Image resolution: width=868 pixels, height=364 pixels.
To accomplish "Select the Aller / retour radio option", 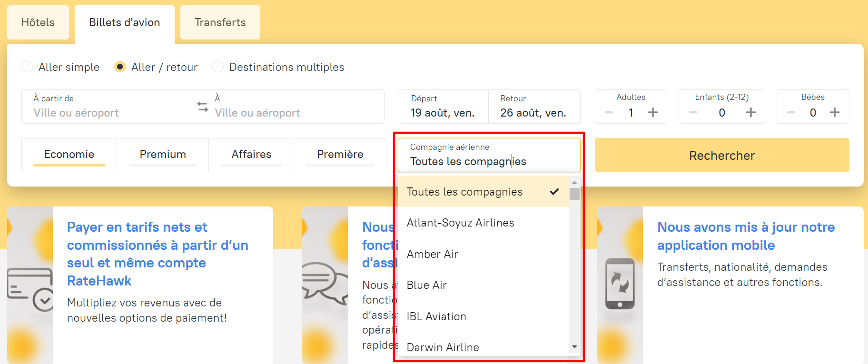I will pos(120,67).
